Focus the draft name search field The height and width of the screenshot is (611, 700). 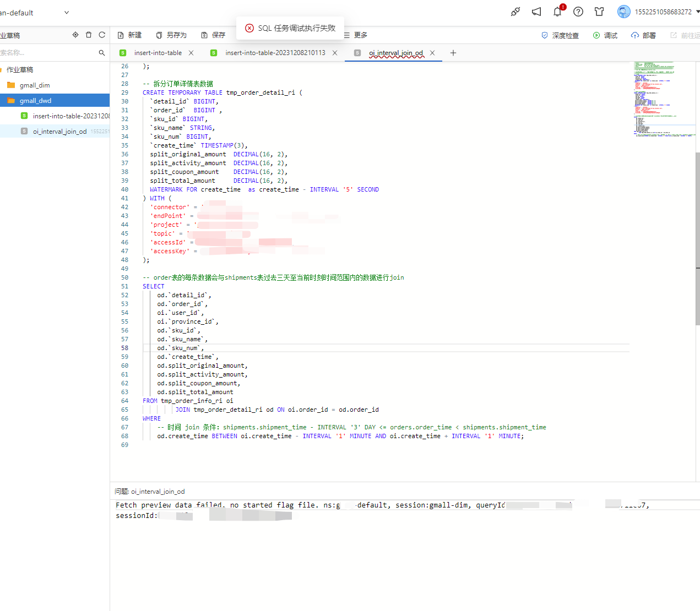pyautogui.click(x=47, y=53)
